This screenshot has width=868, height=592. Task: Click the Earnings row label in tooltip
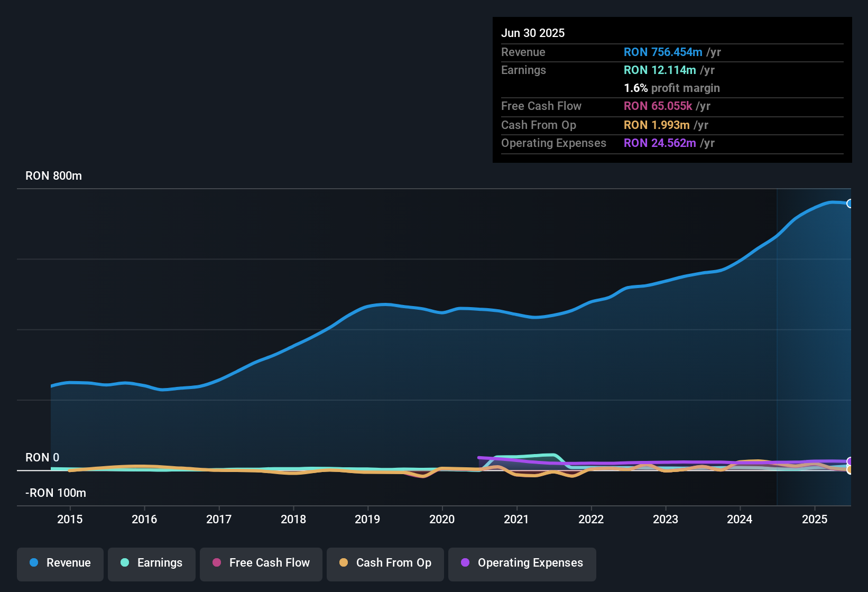click(x=523, y=70)
